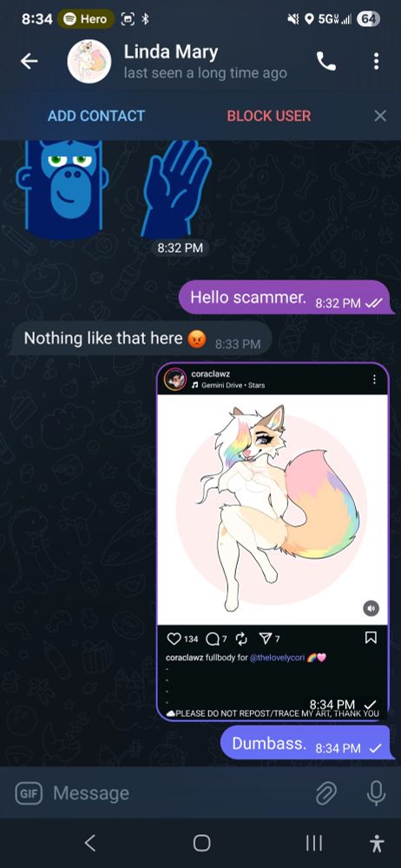
Task: Tap the blue waving hand sticker
Action: click(176, 188)
